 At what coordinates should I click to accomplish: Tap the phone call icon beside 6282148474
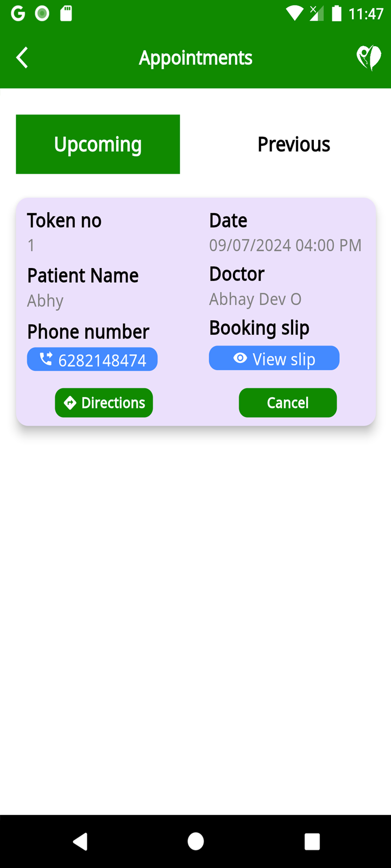pos(46,359)
